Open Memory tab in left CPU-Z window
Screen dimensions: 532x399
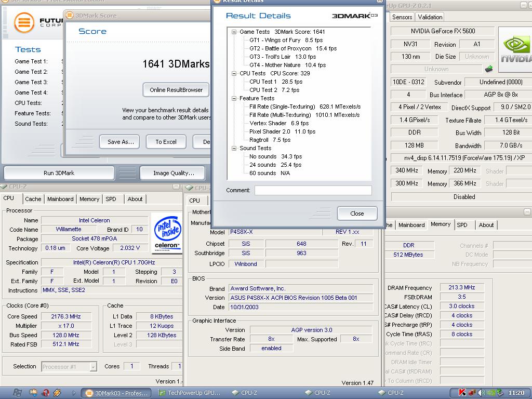[89, 199]
